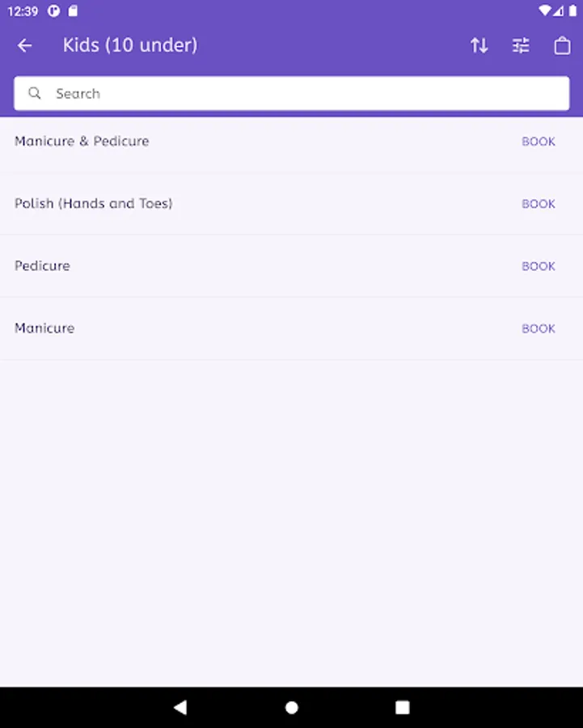Book the Polish (Hands and Toes) service

[x=538, y=204]
